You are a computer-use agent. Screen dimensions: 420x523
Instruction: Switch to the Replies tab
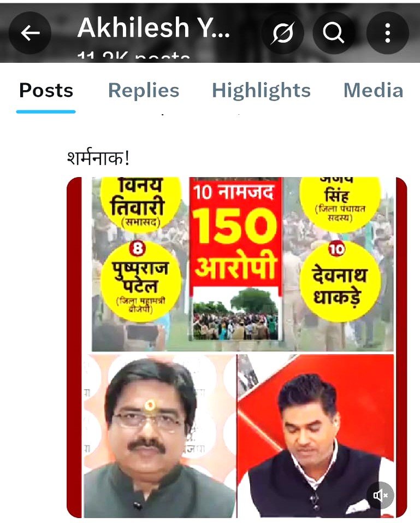pyautogui.click(x=144, y=91)
